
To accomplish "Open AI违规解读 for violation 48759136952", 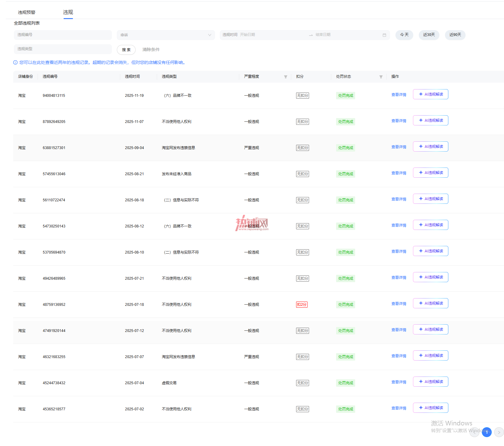I will point(431,303).
